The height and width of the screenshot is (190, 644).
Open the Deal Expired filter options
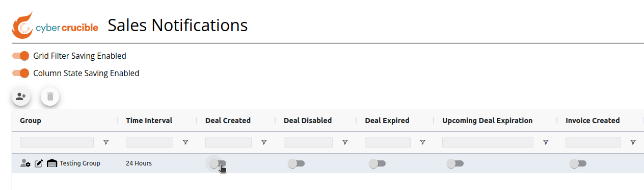pyautogui.click(x=422, y=142)
